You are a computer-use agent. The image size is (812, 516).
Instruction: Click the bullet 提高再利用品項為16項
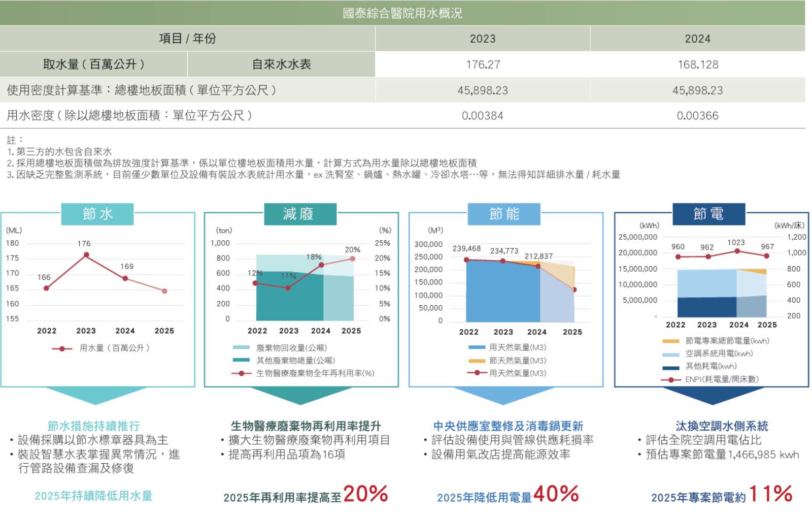(x=283, y=454)
